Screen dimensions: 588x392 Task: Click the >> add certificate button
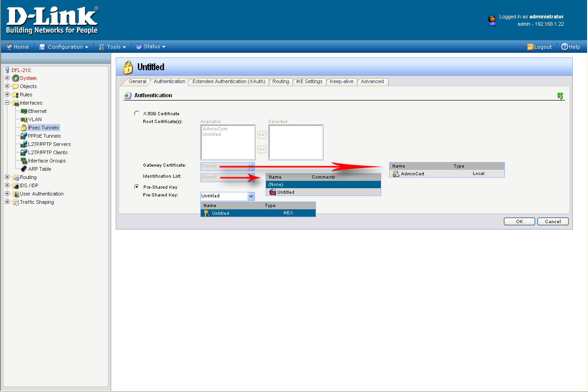pyautogui.click(x=261, y=135)
